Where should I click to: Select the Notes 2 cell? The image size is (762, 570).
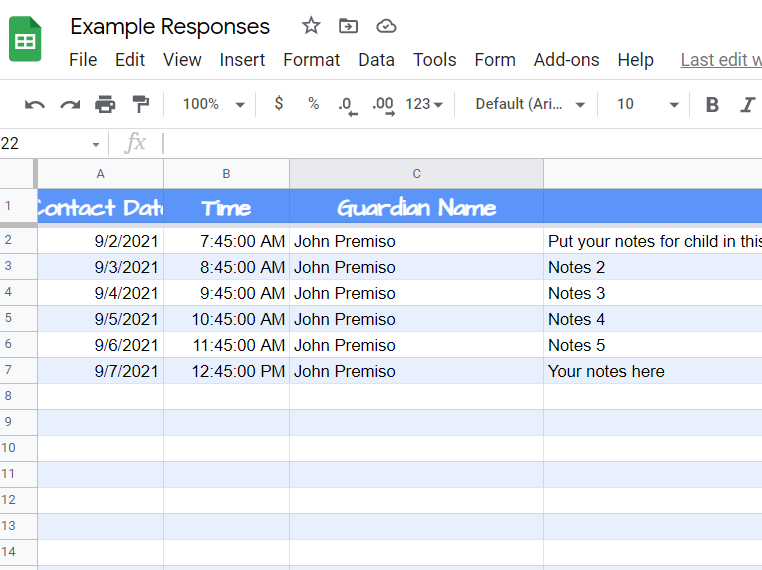(x=653, y=267)
